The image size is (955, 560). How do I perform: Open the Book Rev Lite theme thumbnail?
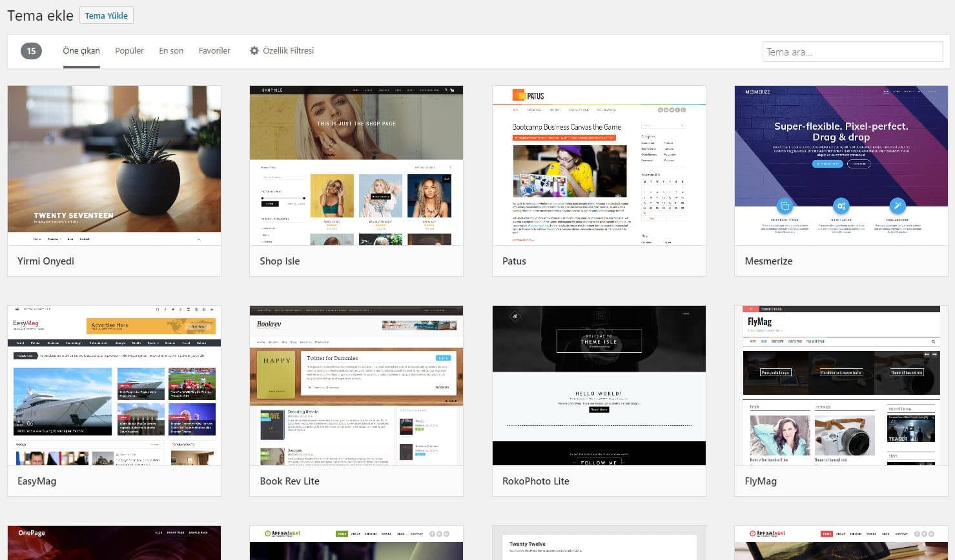click(x=356, y=385)
